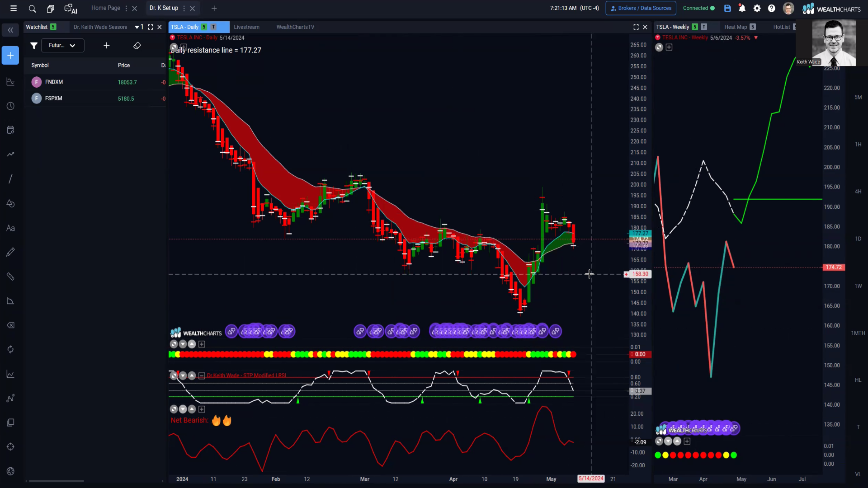Collapse the STP Modified LRSI indicator legend
Viewport: 868px width, 488px height.
(x=202, y=375)
